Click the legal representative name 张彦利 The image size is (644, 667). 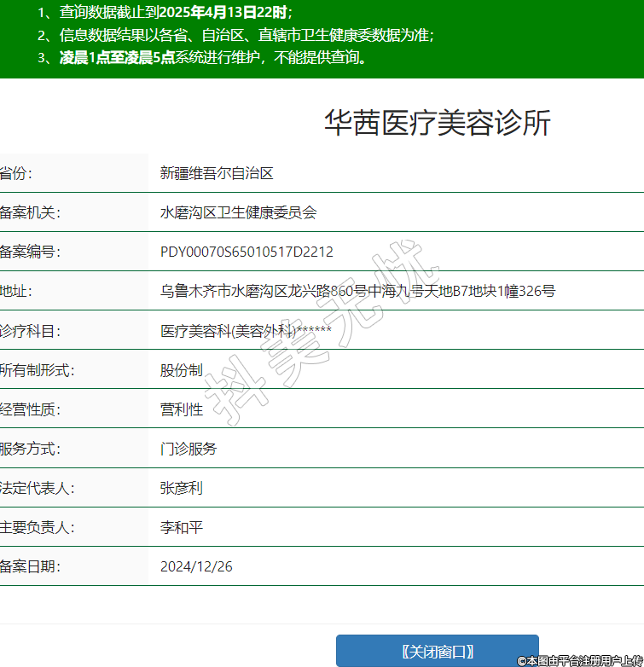182,488
